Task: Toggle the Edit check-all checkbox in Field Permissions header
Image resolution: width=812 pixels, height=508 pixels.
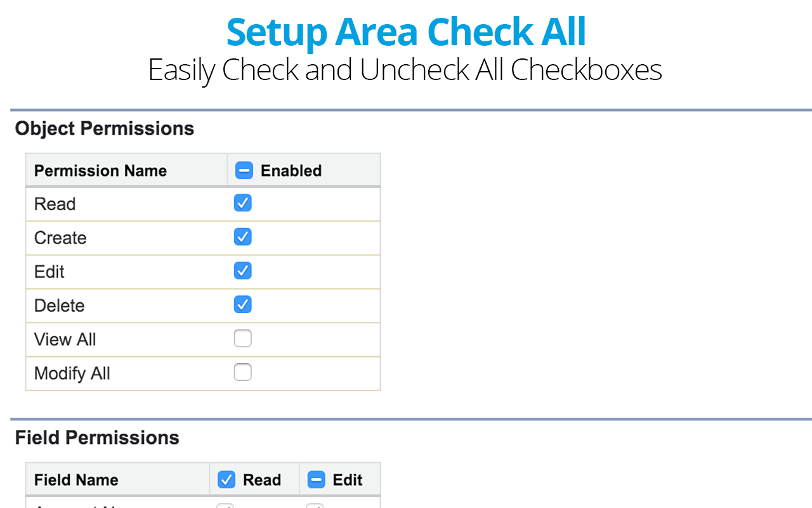Action: point(317,479)
